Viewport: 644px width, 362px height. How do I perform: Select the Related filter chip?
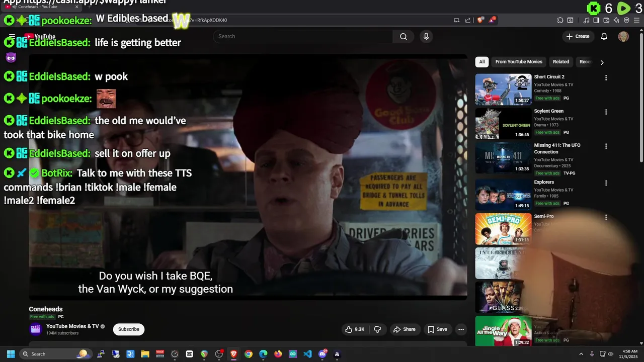tap(561, 62)
